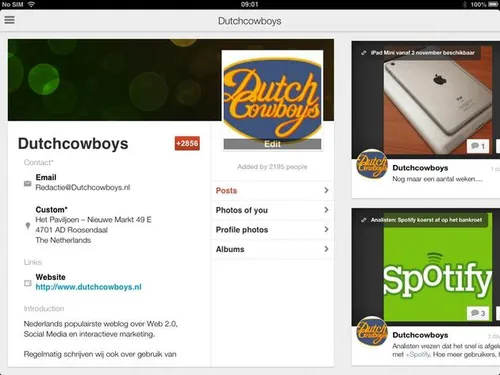Click the Dutchcowboys page title in header

click(250, 21)
